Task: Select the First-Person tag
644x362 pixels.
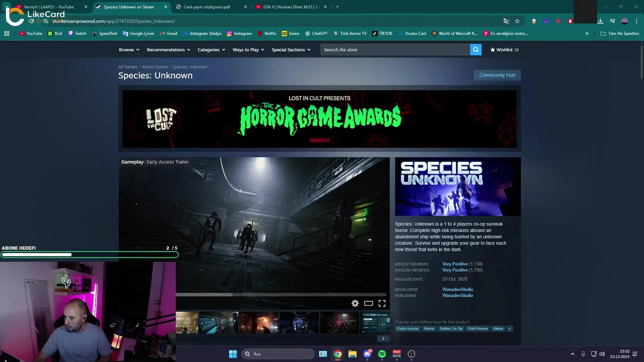Action: click(x=477, y=329)
